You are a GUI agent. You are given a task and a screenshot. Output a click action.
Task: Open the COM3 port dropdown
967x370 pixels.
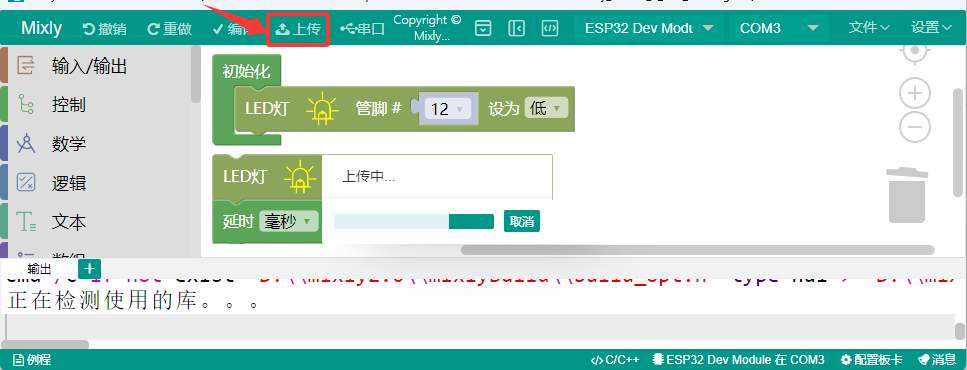(x=780, y=28)
